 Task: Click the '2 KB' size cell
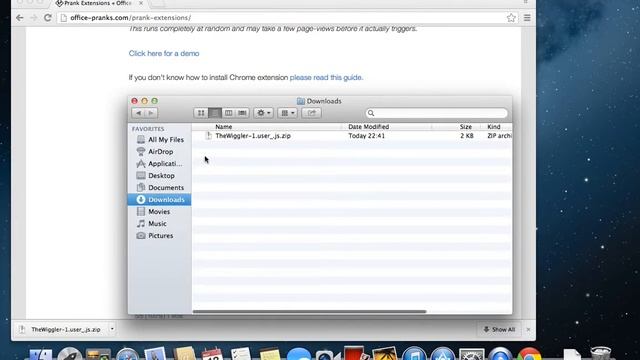pyautogui.click(x=467, y=136)
